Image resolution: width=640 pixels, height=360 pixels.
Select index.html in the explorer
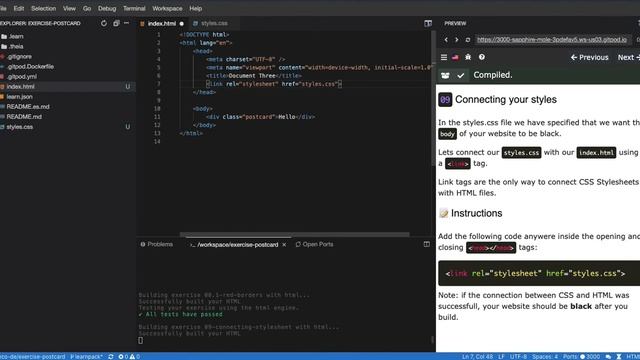tap(68, 87)
